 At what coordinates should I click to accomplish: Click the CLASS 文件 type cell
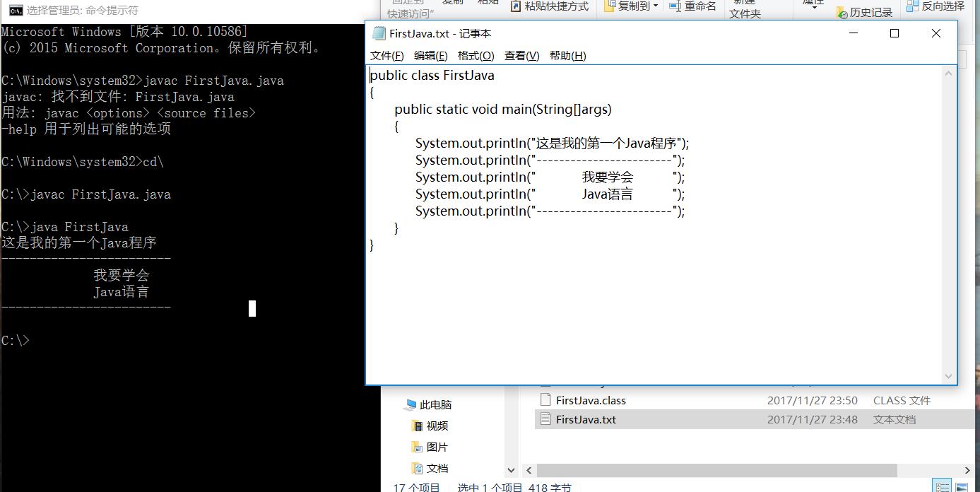[x=902, y=400]
